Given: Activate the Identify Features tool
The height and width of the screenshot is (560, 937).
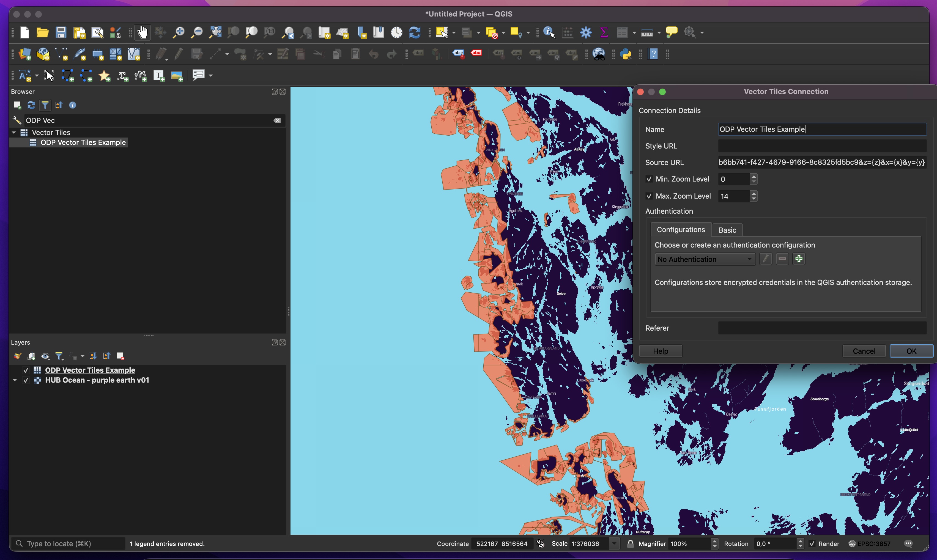Looking at the screenshot, I should pyautogui.click(x=548, y=32).
